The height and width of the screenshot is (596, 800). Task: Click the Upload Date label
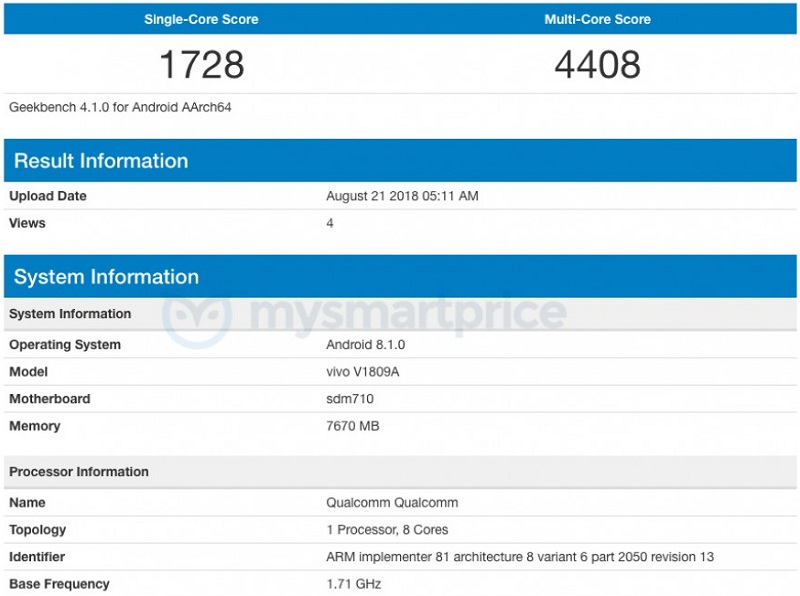(x=48, y=196)
